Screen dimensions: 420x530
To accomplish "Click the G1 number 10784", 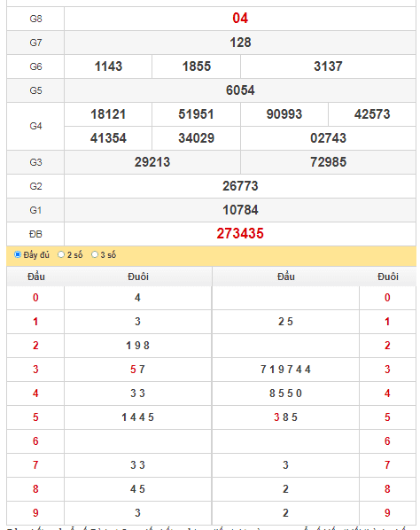I will (x=240, y=211).
